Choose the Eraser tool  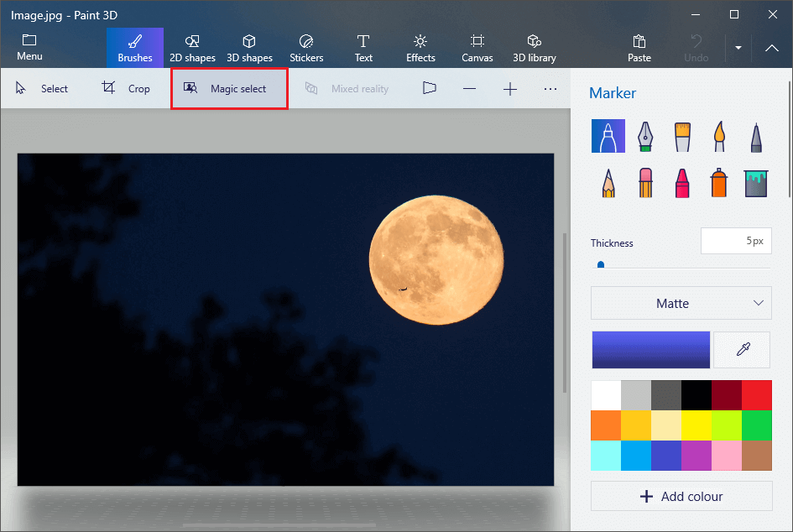coord(645,182)
